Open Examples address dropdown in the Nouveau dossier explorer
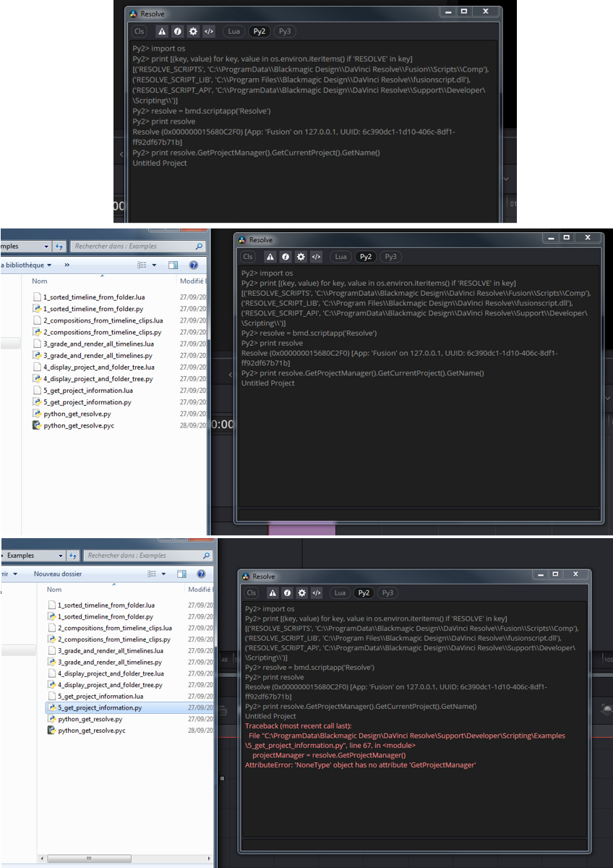This screenshot has width=613, height=868. click(x=60, y=556)
